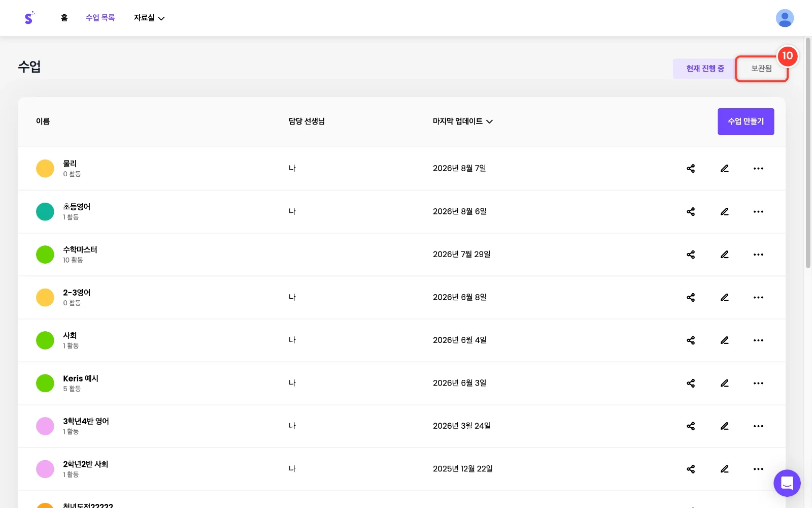Sort by 마지막 업데이트 column
812x508 pixels.
click(x=462, y=121)
